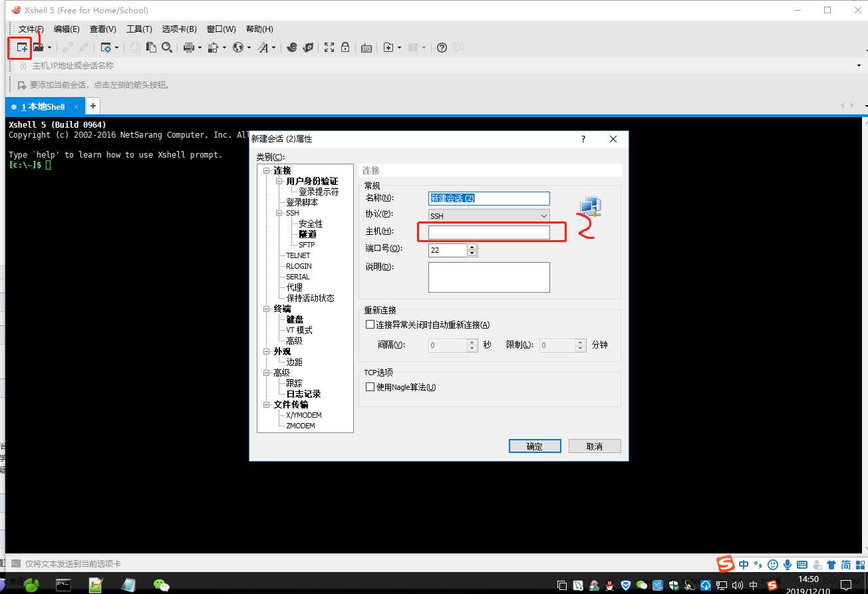Collapse the 文件传输 tree node
Image resolution: width=868 pixels, height=594 pixels.
point(267,405)
